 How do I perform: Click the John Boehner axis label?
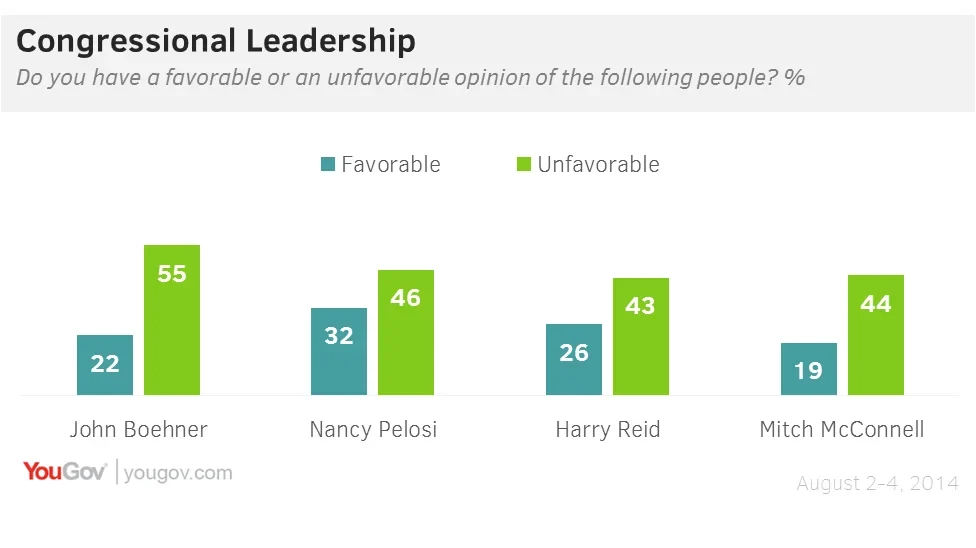[x=139, y=430]
